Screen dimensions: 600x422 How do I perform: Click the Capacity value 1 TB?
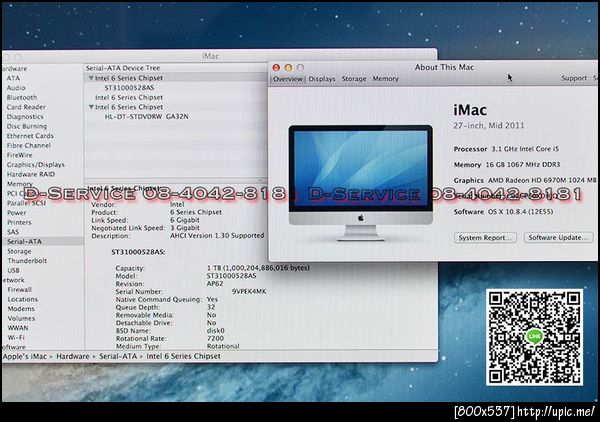coord(258,268)
